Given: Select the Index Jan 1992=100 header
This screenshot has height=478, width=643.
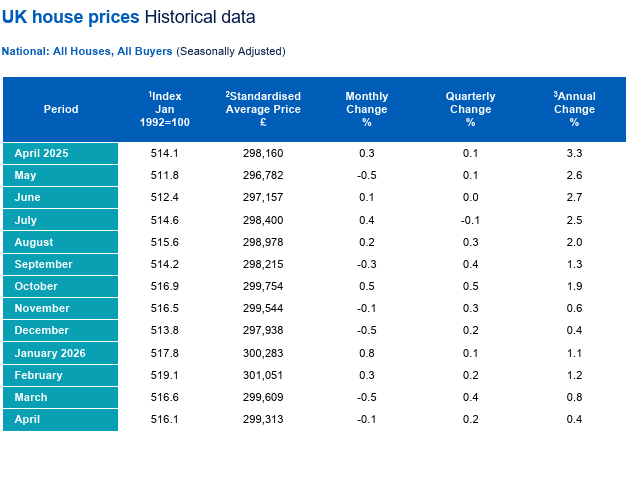Looking at the screenshot, I should coord(164,109).
